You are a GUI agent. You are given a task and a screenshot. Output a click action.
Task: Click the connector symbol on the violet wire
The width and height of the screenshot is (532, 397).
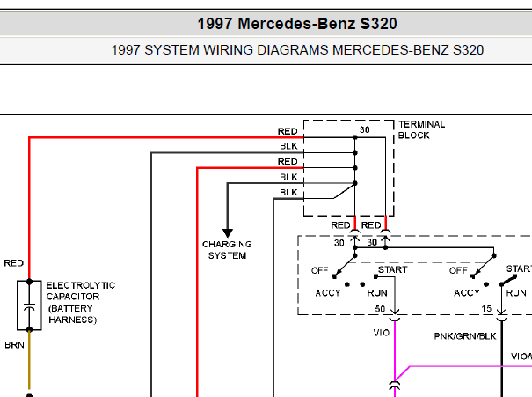pyautogui.click(x=394, y=386)
